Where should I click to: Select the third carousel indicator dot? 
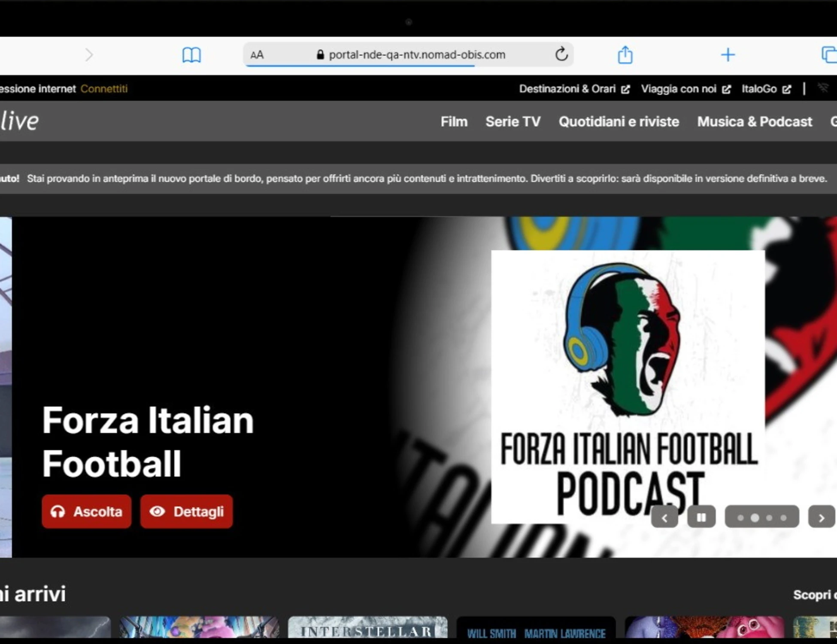(769, 518)
